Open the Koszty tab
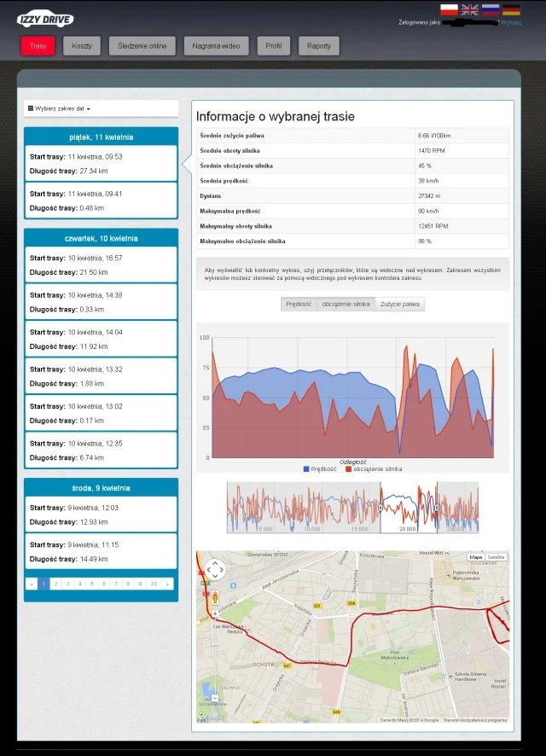This screenshot has width=546, height=756. pos(82,46)
